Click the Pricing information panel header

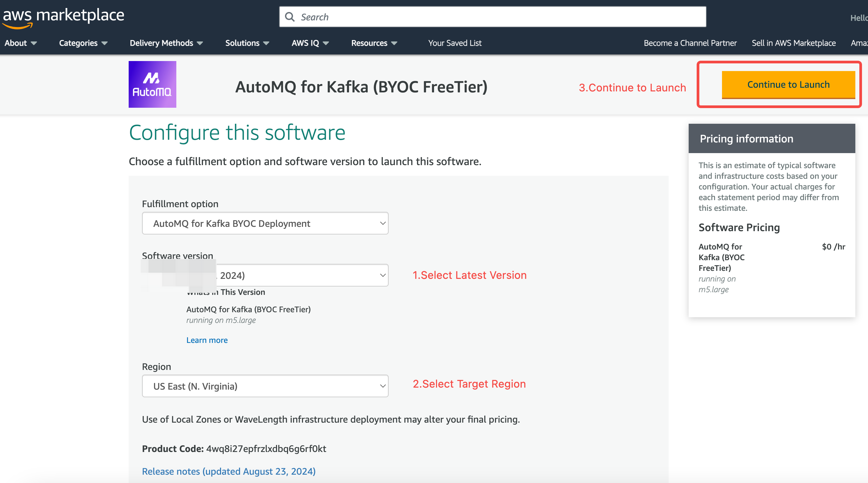pyautogui.click(x=771, y=139)
